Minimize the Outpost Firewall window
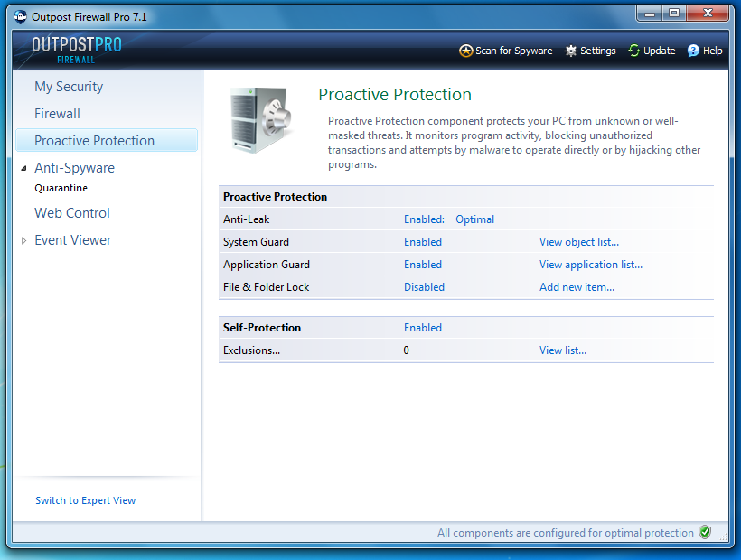Screen dimensions: 741x560 click(650, 14)
